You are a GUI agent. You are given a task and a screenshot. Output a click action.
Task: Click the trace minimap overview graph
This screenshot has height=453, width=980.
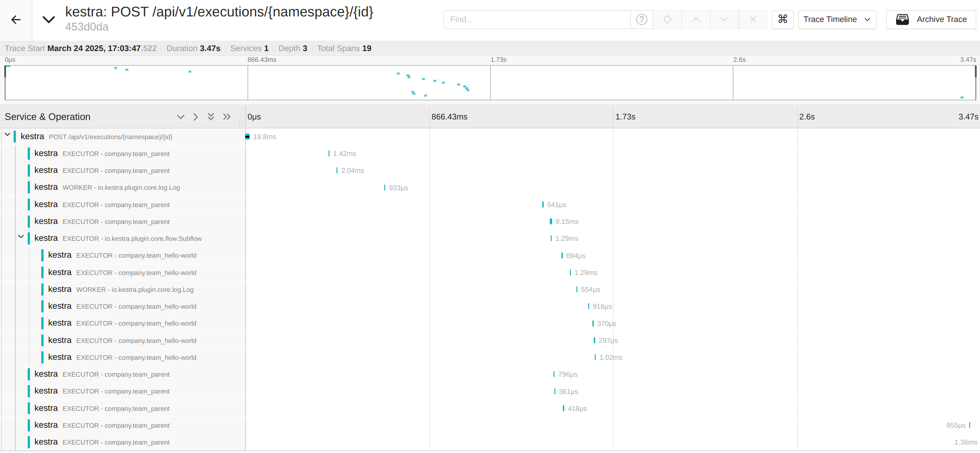(x=490, y=82)
